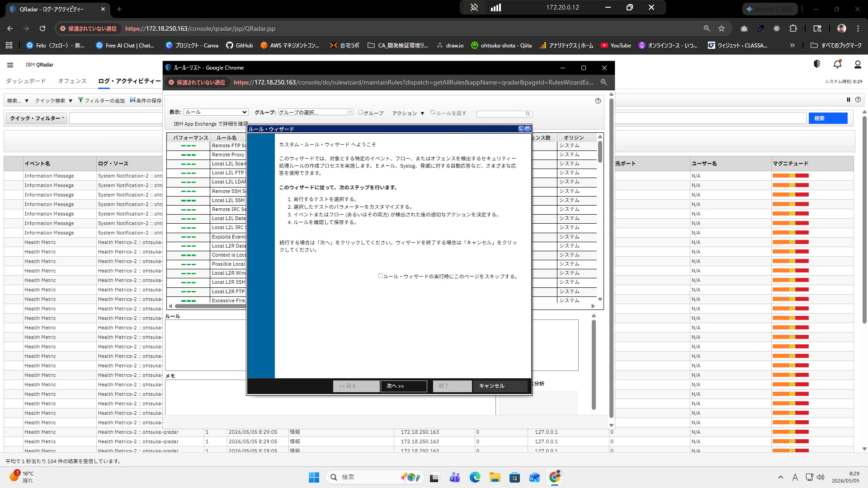Open the 検索... dropdown menu
Screen dimensions: 868x488
click(x=18, y=100)
